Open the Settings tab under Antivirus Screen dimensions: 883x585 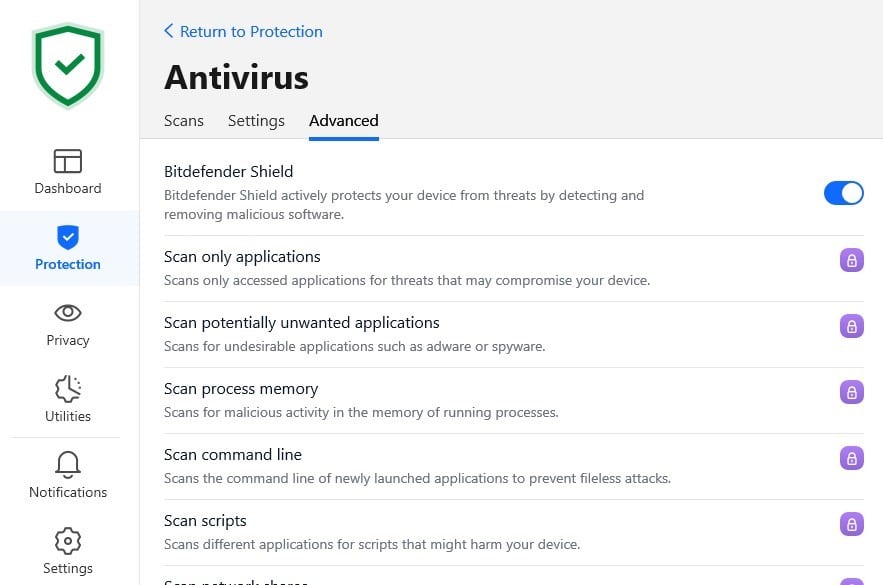coord(256,120)
